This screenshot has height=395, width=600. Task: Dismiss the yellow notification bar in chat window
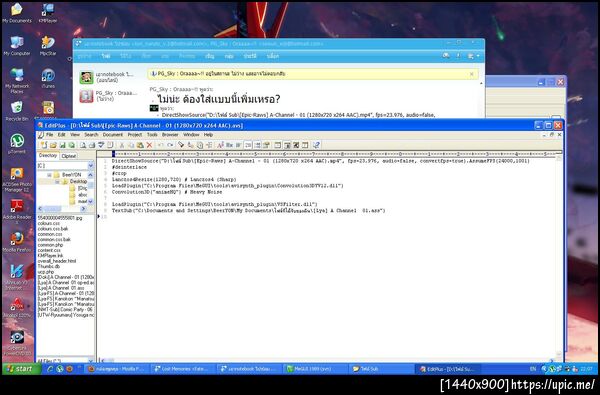click(471, 74)
